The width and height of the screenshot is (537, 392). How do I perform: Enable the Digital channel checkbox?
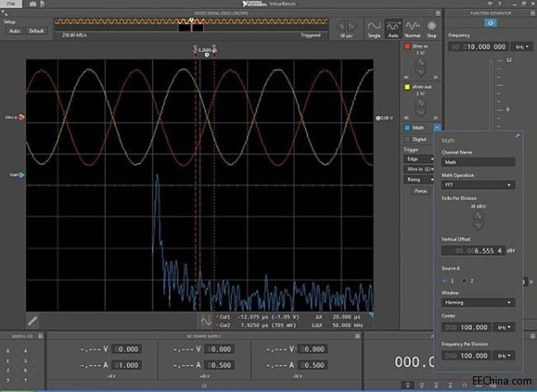pos(406,139)
